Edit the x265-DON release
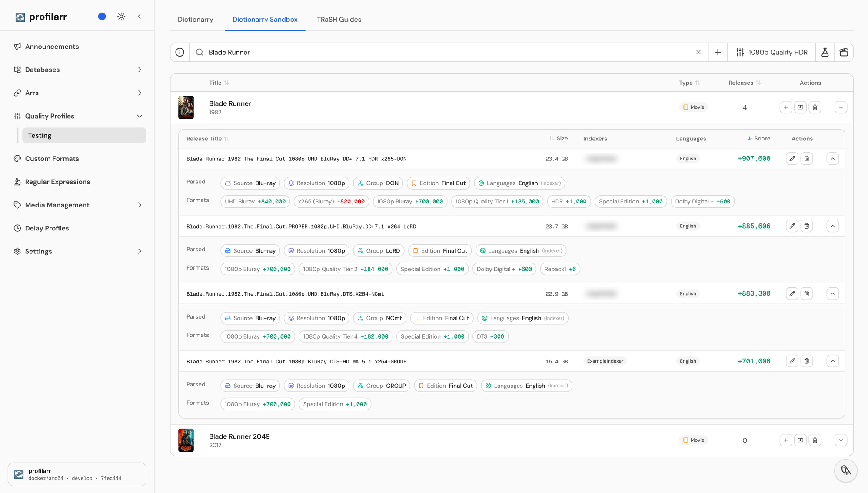 792,159
